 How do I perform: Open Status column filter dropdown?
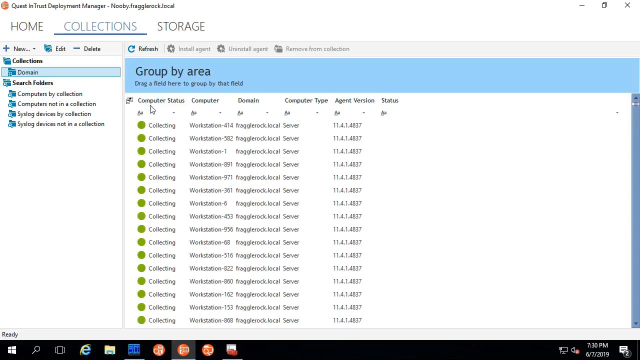pos(617,113)
